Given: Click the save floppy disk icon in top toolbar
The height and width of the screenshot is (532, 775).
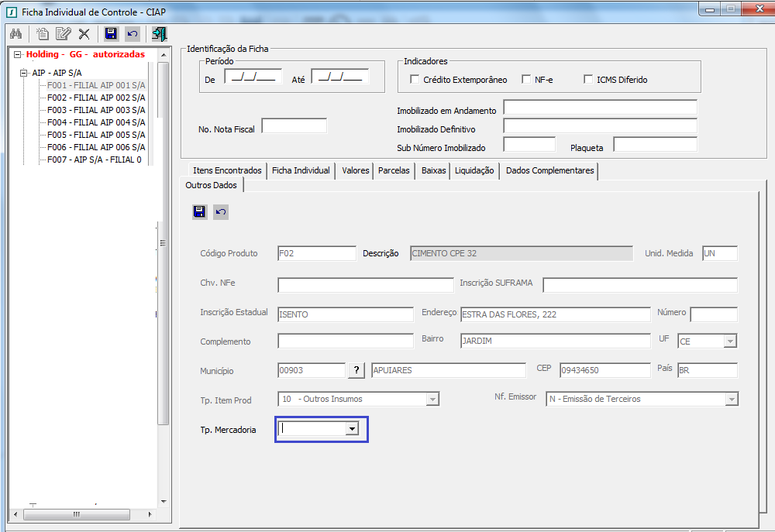Looking at the screenshot, I should click(111, 34).
